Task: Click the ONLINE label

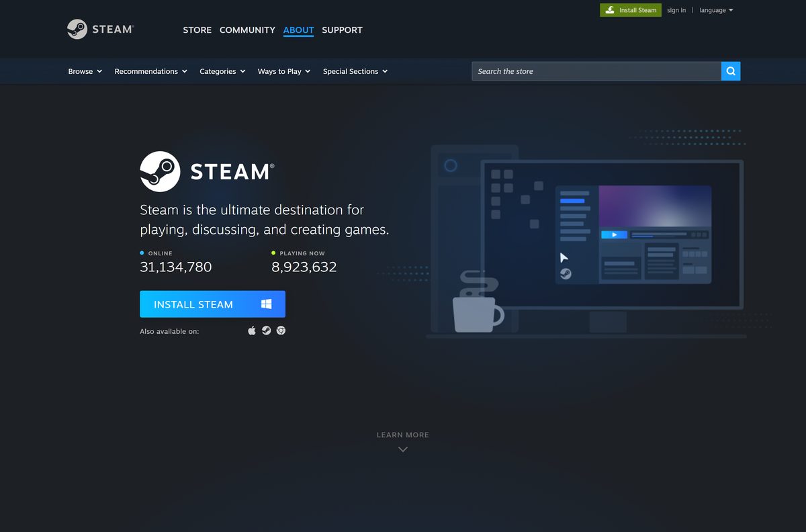Action: tap(160, 253)
